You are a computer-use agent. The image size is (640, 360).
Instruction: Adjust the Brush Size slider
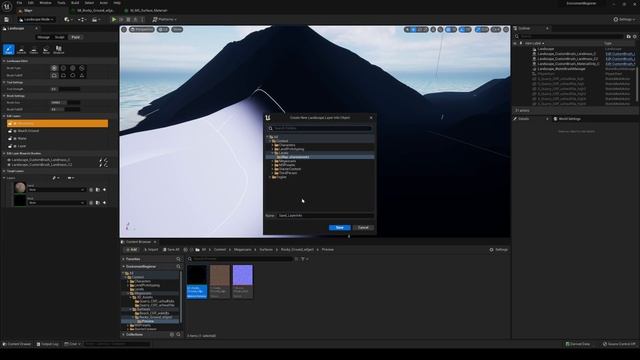pos(65,102)
